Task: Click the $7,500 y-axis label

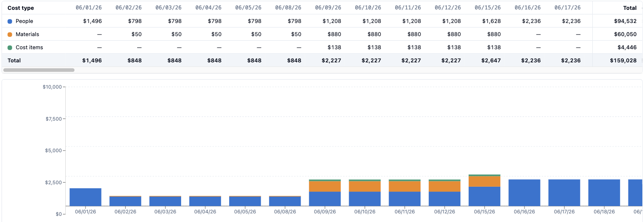Action: (x=54, y=119)
